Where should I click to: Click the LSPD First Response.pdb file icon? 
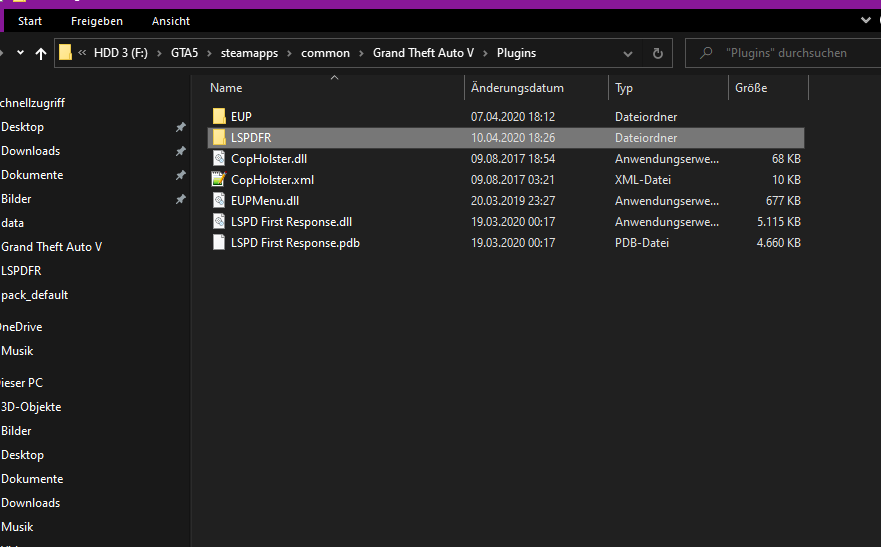(x=219, y=243)
